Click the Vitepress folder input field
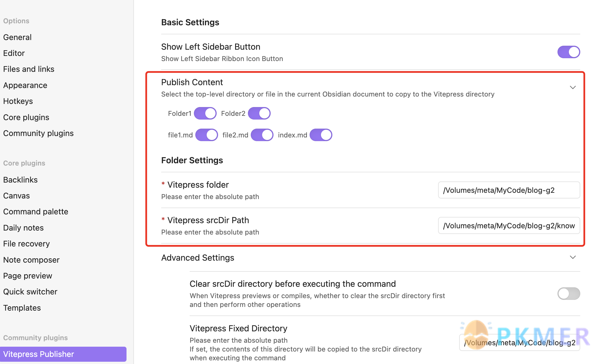 point(509,190)
